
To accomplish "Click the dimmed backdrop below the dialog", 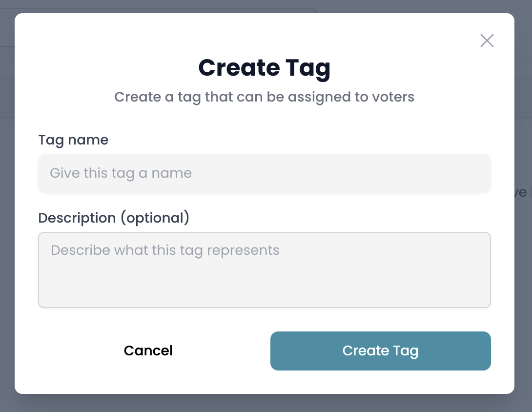I will [265, 403].
